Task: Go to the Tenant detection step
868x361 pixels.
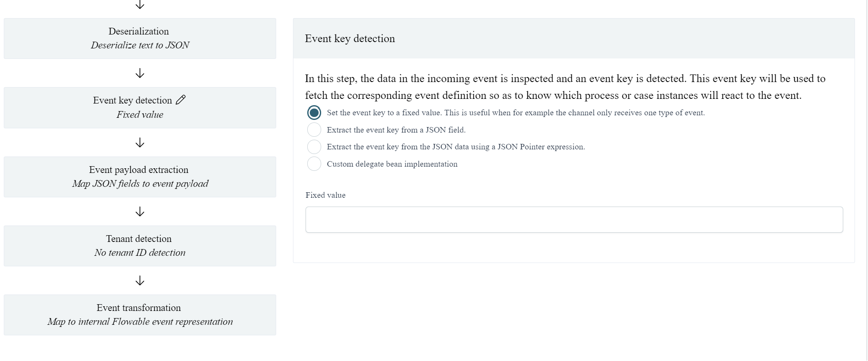Action: point(140,246)
